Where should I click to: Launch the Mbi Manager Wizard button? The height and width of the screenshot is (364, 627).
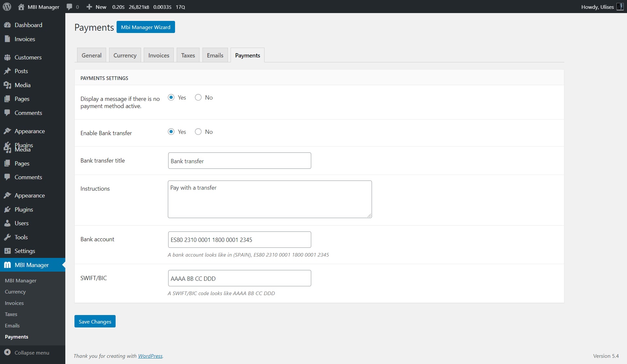coord(146,27)
